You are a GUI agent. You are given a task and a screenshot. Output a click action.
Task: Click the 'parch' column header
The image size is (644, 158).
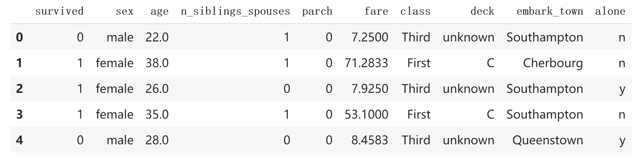[x=317, y=12]
